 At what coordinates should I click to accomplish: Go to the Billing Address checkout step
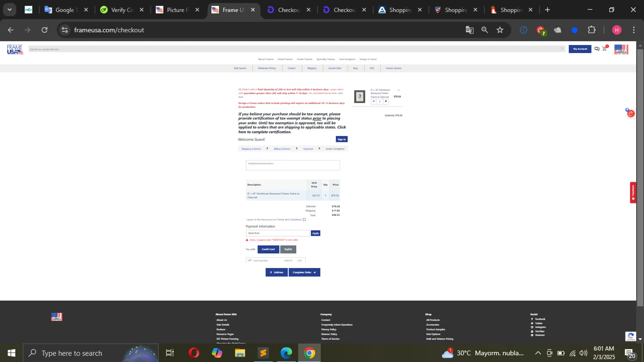click(282, 149)
